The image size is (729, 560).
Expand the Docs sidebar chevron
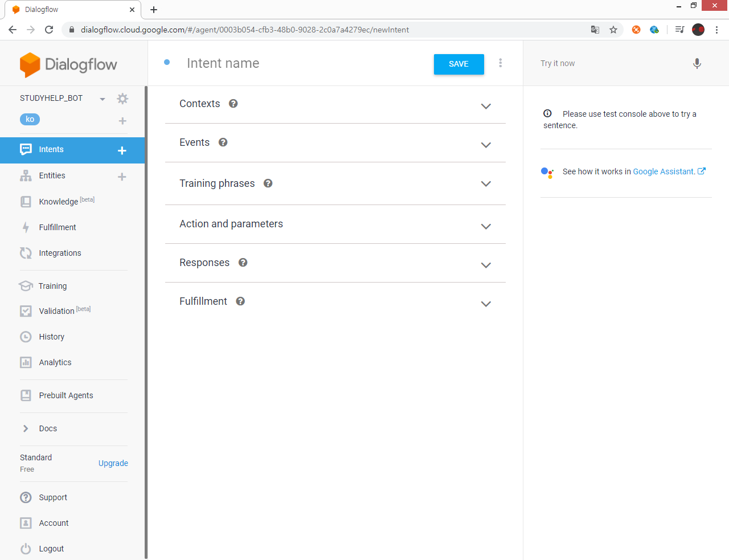click(x=26, y=428)
